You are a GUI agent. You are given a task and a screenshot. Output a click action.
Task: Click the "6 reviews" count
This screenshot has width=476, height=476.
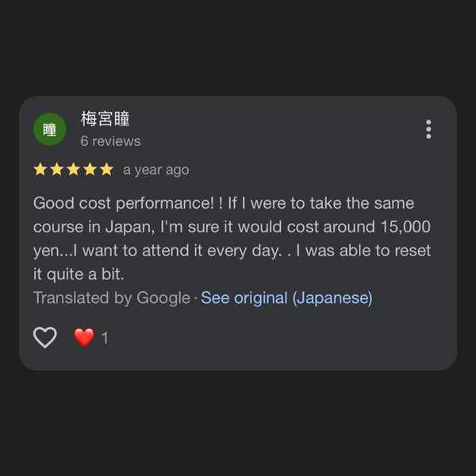(x=110, y=141)
